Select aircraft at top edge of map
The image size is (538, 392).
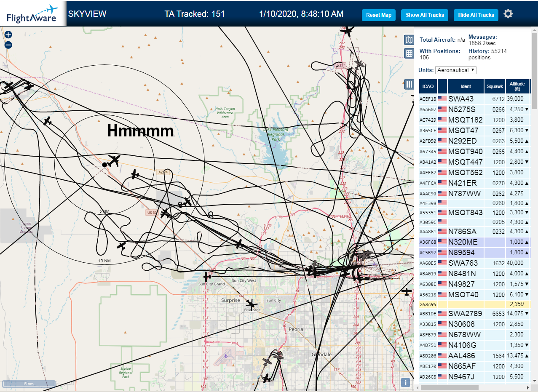pos(347,30)
